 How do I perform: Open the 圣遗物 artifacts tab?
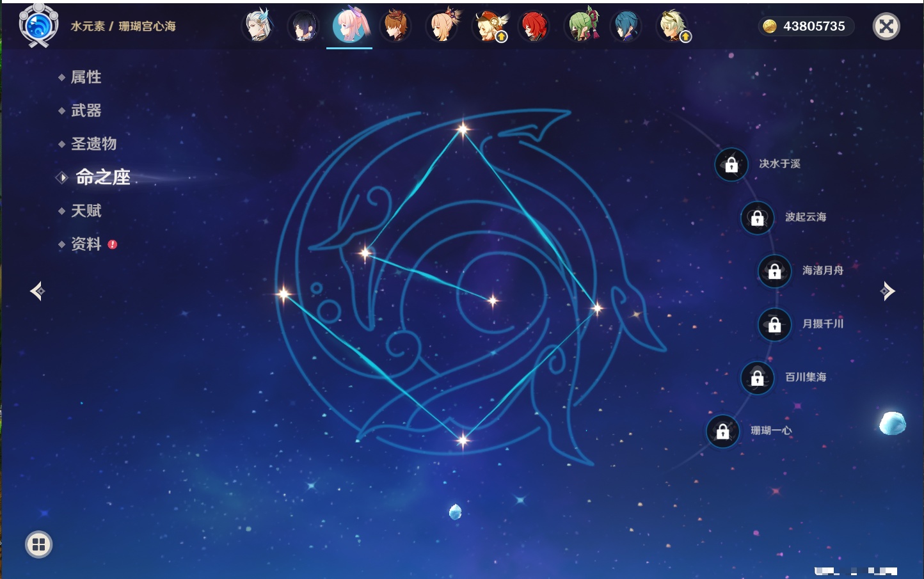point(93,144)
